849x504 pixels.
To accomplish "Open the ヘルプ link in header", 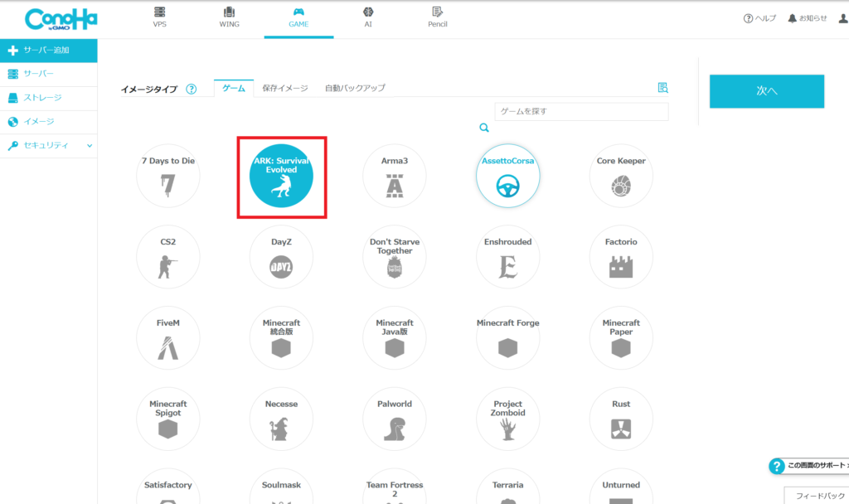I will [x=759, y=18].
